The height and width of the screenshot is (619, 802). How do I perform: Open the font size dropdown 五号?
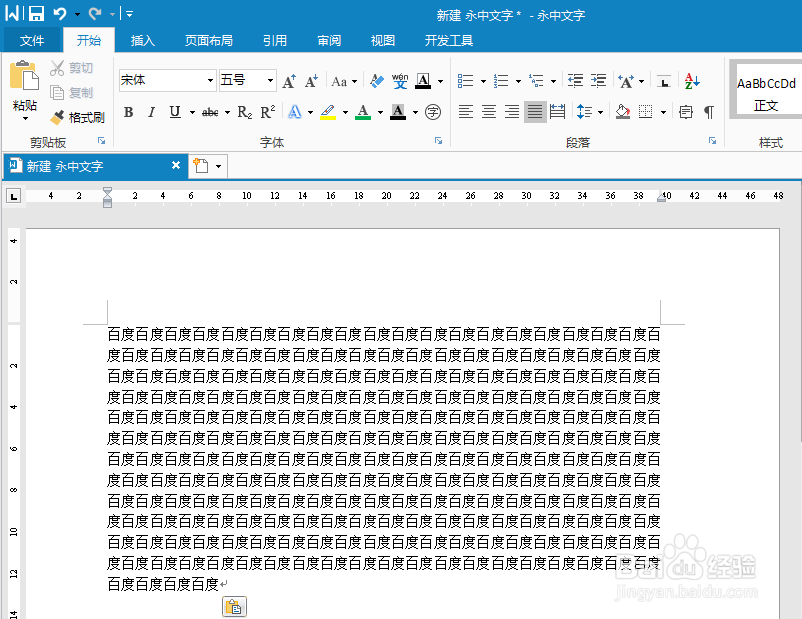click(270, 81)
